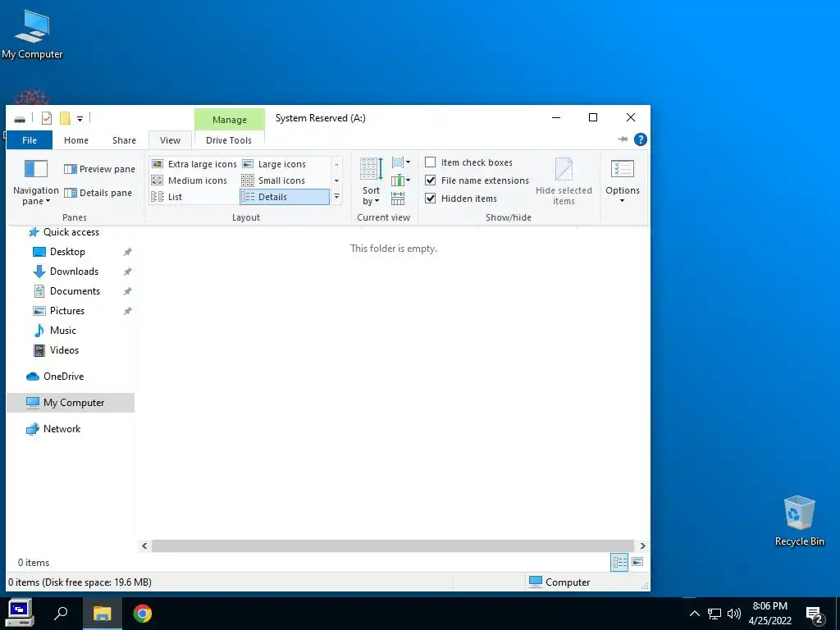Open the volume tray icon
This screenshot has width=840, height=630.
[734, 614]
